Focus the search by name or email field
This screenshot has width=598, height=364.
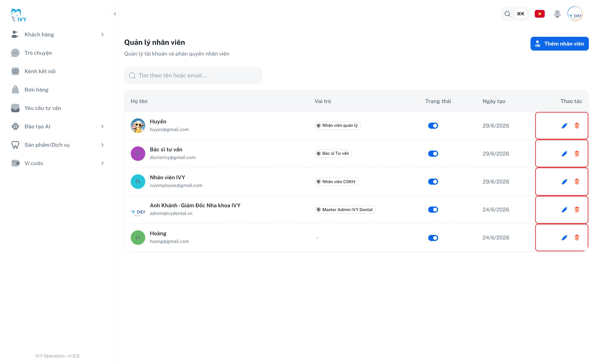coord(193,75)
